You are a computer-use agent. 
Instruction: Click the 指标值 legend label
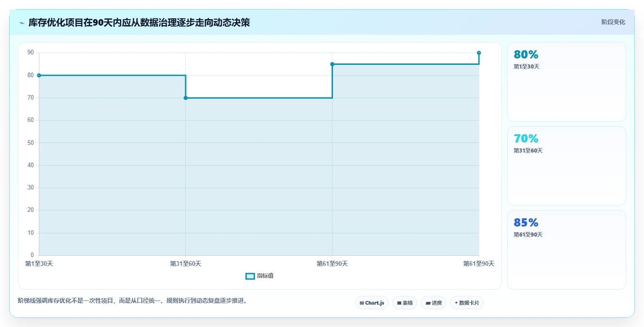click(265, 276)
